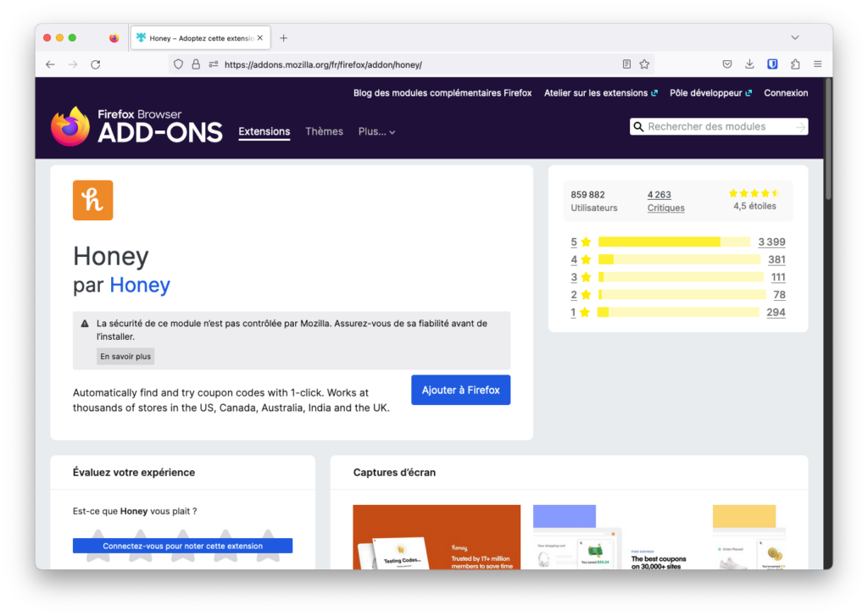Open the orange Testing Codes screenshot thumbnail

437,537
